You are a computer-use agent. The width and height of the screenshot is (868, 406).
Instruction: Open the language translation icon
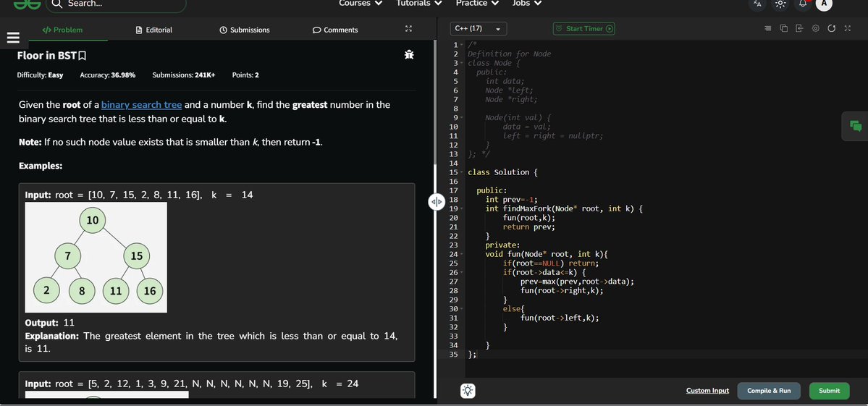(x=758, y=4)
